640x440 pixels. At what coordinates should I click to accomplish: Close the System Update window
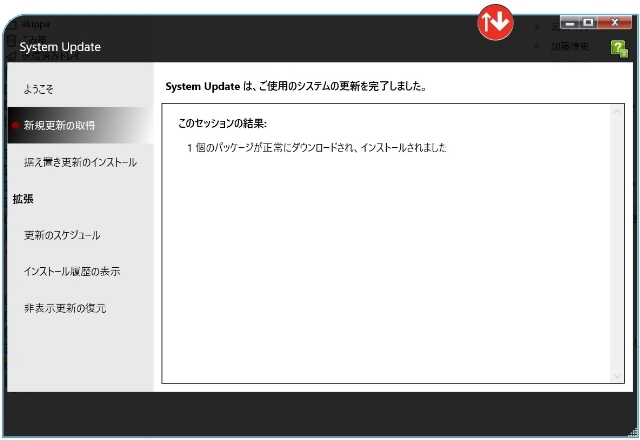click(614, 22)
